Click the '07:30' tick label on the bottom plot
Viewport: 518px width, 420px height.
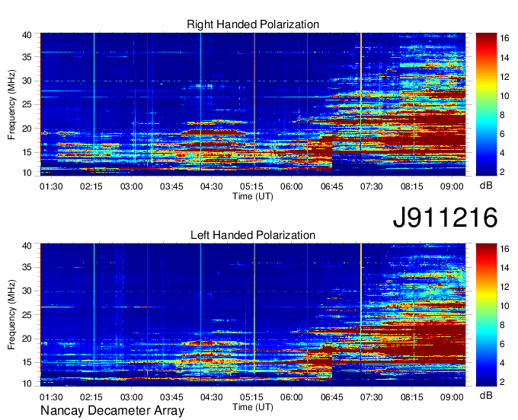372,397
